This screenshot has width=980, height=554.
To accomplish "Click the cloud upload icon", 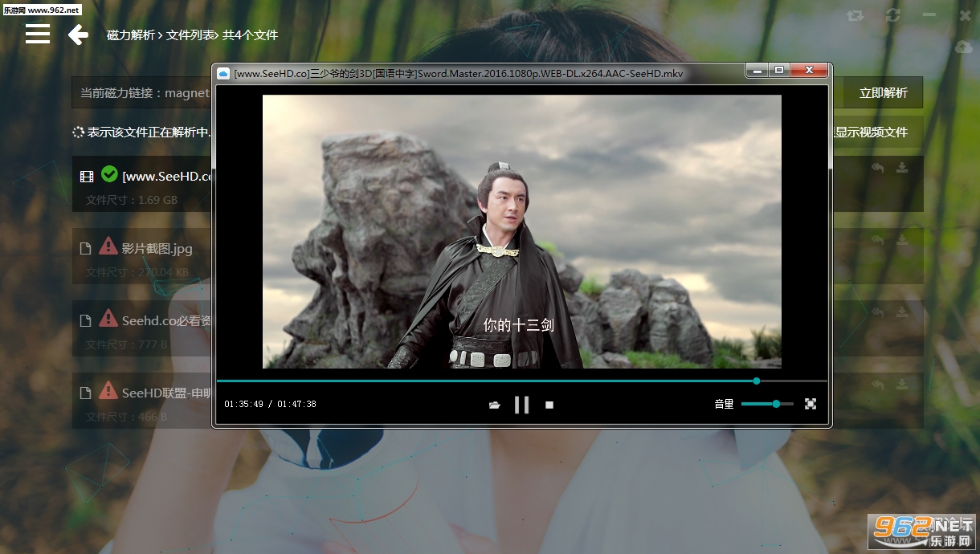I will coord(964,48).
